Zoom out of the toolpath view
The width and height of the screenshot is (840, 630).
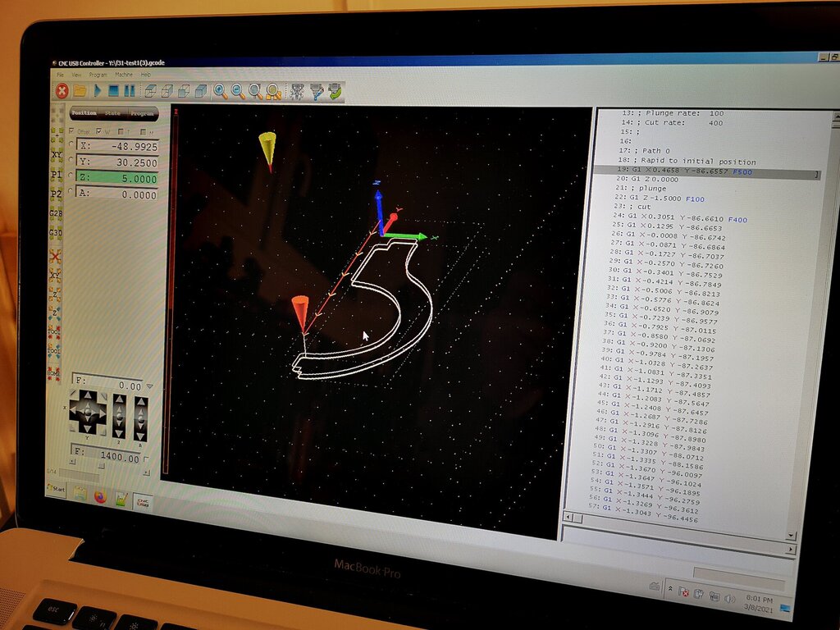click(x=238, y=91)
